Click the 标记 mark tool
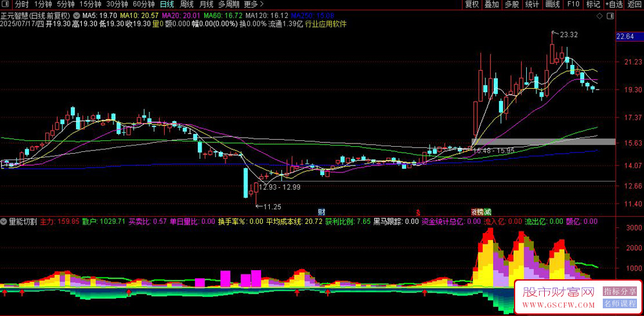Viewport: 644px width, 316px height. click(593, 5)
